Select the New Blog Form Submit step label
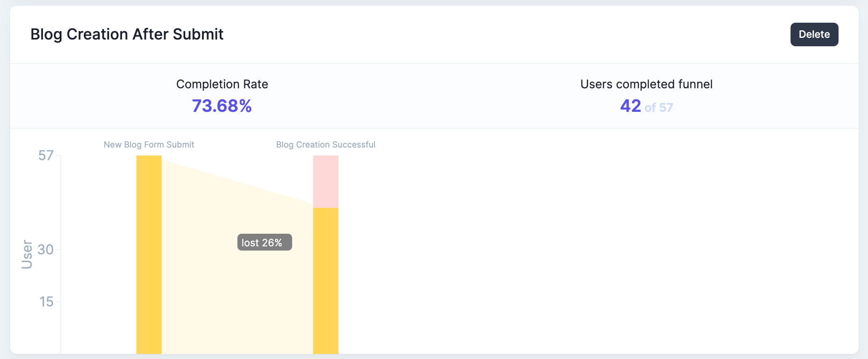Viewport: 868px width, 359px height. [x=149, y=145]
